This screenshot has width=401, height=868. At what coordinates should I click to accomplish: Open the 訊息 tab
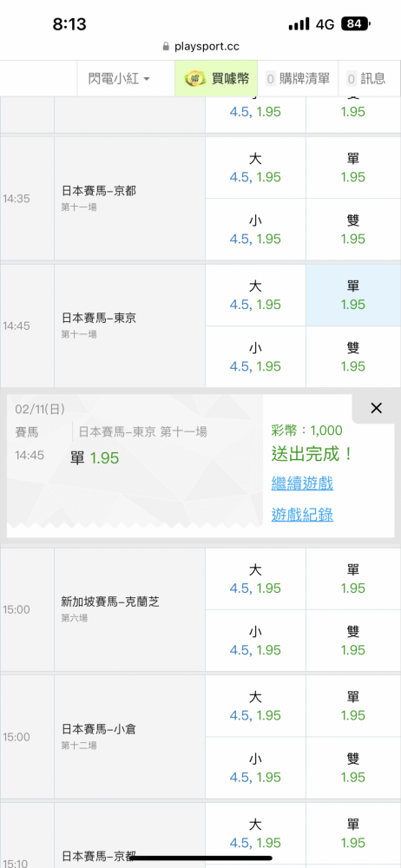366,79
